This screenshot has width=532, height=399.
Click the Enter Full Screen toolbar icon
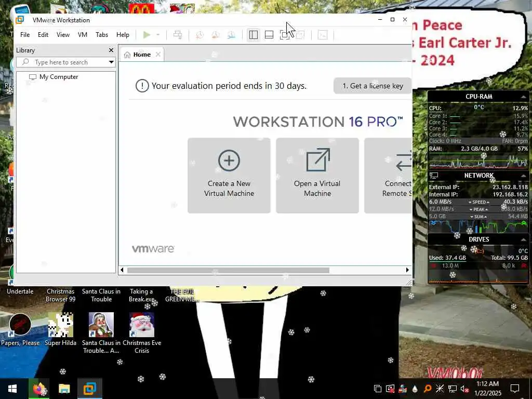pos(285,35)
